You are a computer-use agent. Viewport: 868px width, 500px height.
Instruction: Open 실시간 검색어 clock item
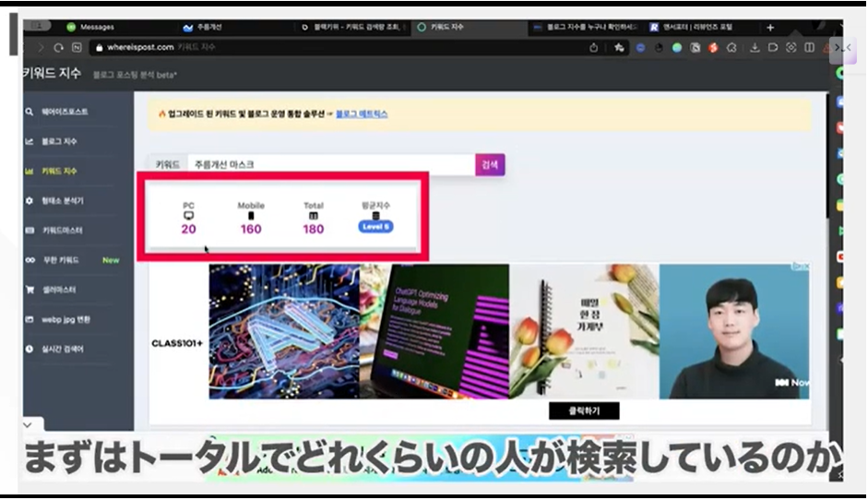coord(62,349)
